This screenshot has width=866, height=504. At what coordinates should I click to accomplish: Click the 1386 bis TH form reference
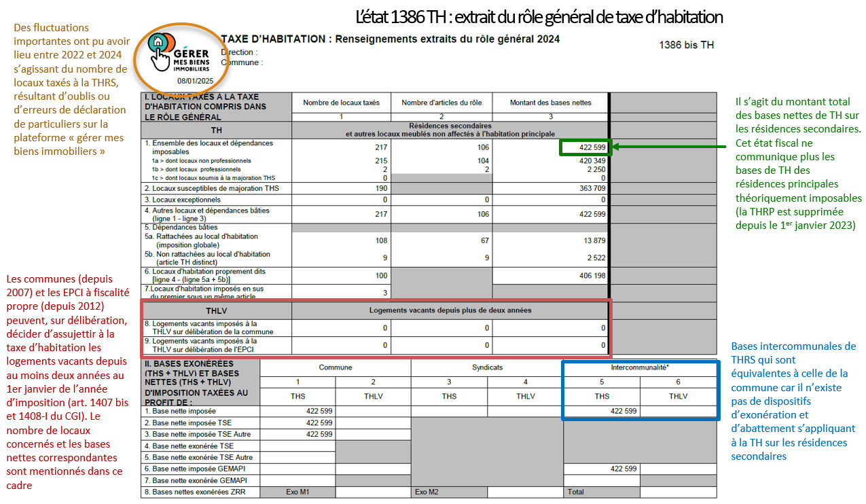coord(686,46)
